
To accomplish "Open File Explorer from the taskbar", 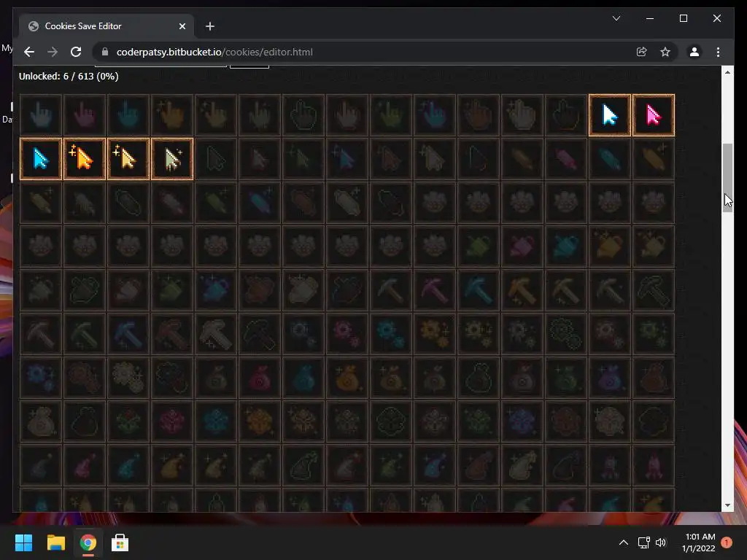I will (x=55, y=542).
